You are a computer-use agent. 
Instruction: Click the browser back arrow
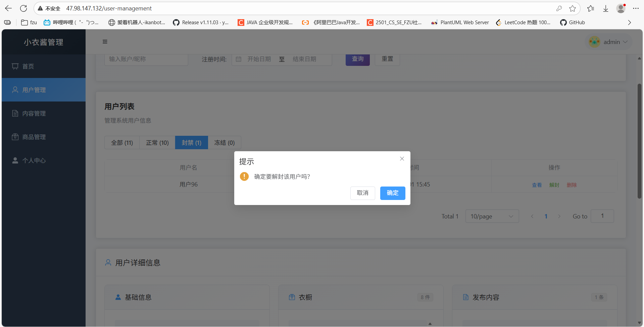pos(8,8)
